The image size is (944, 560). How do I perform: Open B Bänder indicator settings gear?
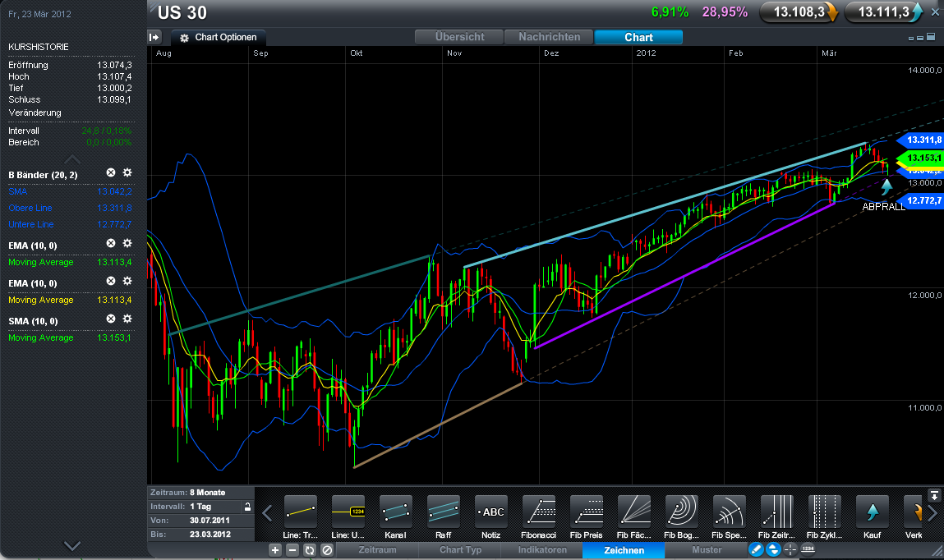(x=127, y=172)
